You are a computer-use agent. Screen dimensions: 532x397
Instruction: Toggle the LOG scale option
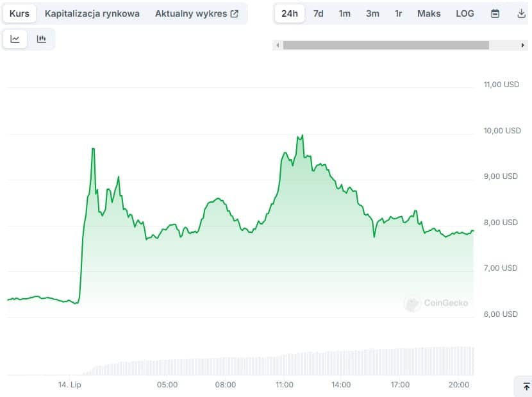tap(465, 13)
